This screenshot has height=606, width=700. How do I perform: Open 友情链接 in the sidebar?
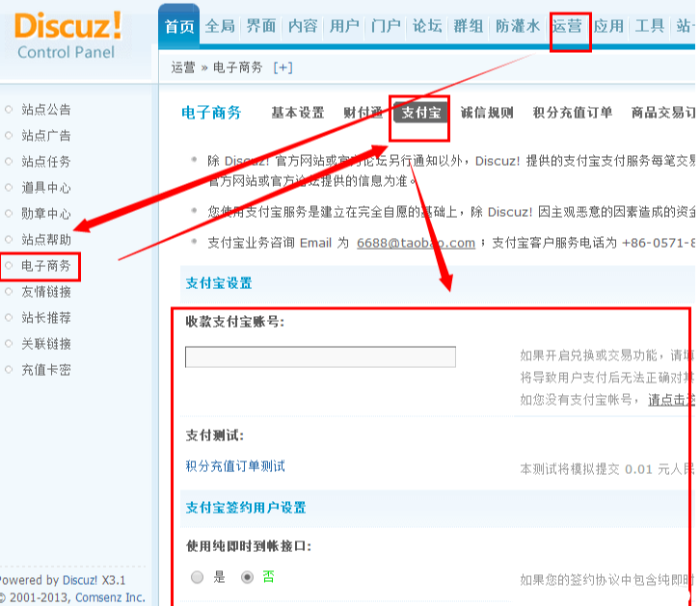[x=46, y=292]
